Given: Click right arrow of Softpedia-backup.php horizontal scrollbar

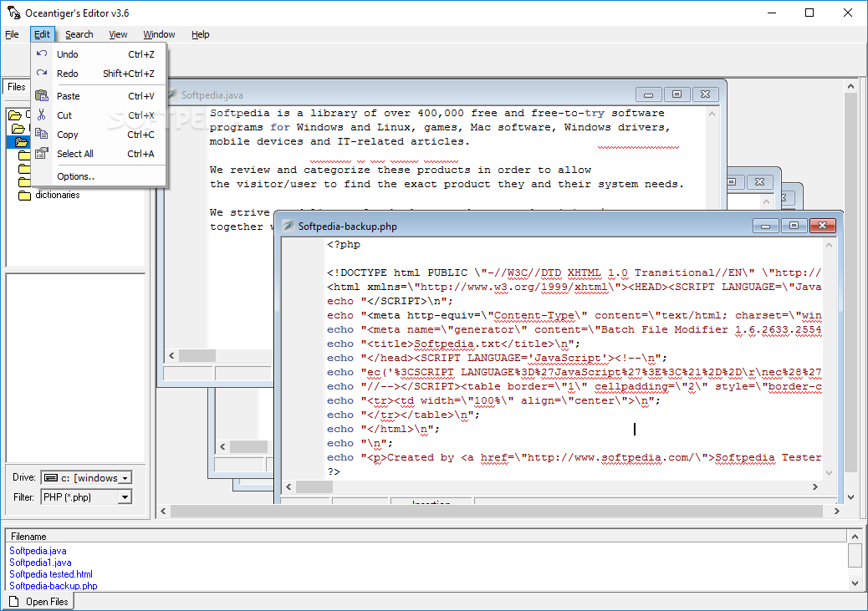Looking at the screenshot, I should pyautogui.click(x=814, y=487).
